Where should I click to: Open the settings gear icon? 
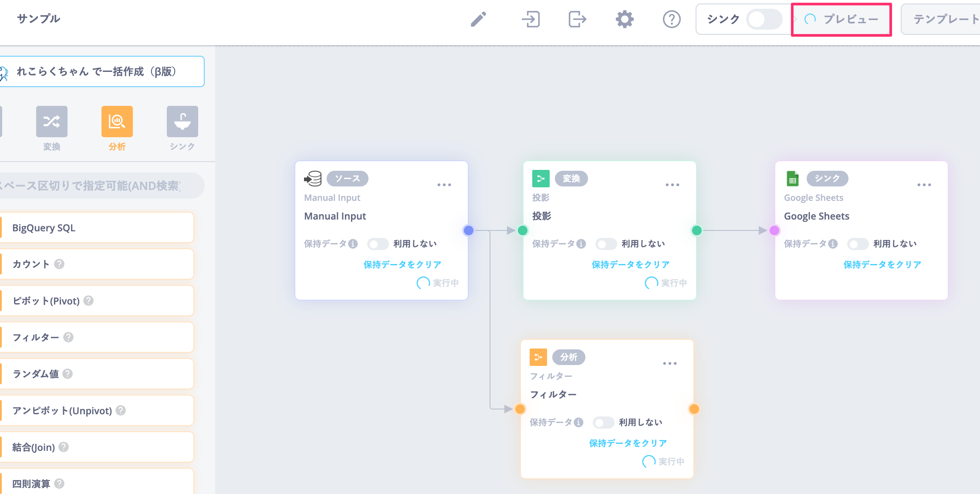tap(625, 19)
